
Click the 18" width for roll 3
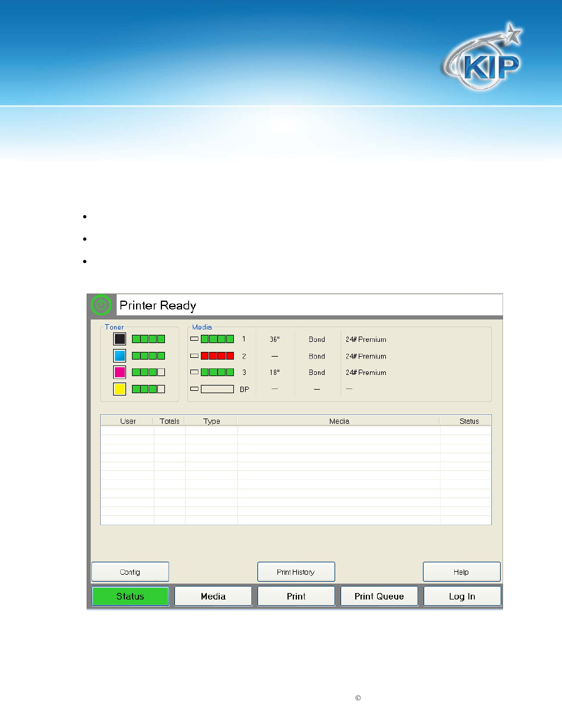click(275, 373)
